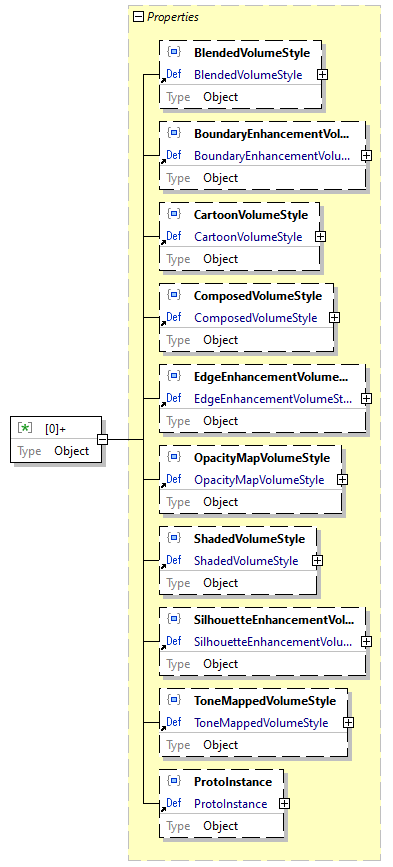Open the ShadedVolumeStyle Def link

[246, 561]
